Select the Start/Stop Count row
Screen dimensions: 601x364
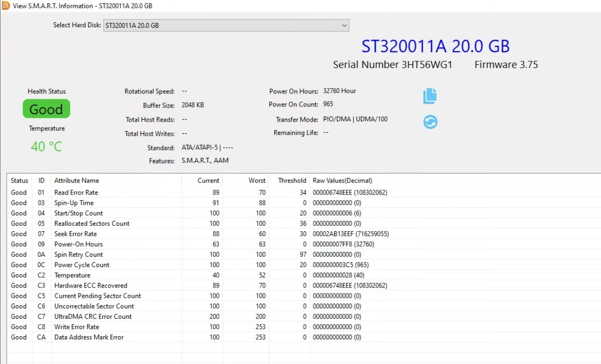304,213
